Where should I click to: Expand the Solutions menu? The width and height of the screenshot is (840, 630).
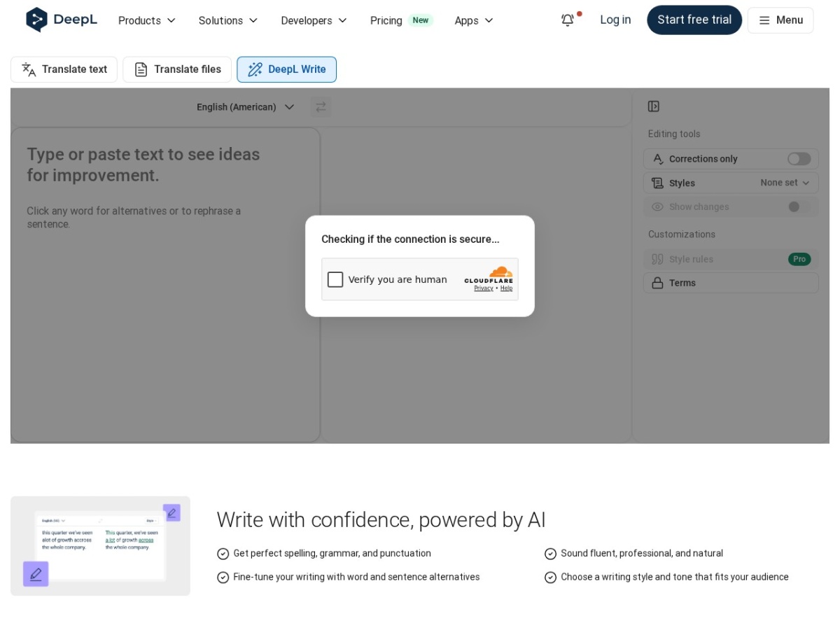coord(228,20)
